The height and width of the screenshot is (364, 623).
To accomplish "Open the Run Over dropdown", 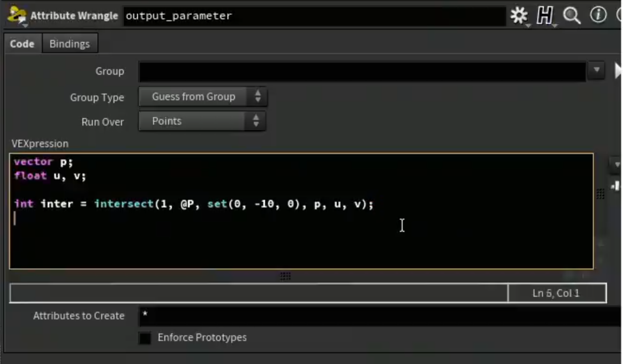I will tap(202, 121).
